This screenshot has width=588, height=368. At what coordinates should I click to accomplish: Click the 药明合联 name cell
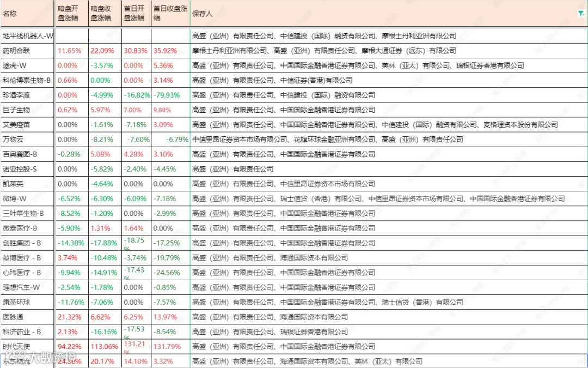tap(27, 51)
